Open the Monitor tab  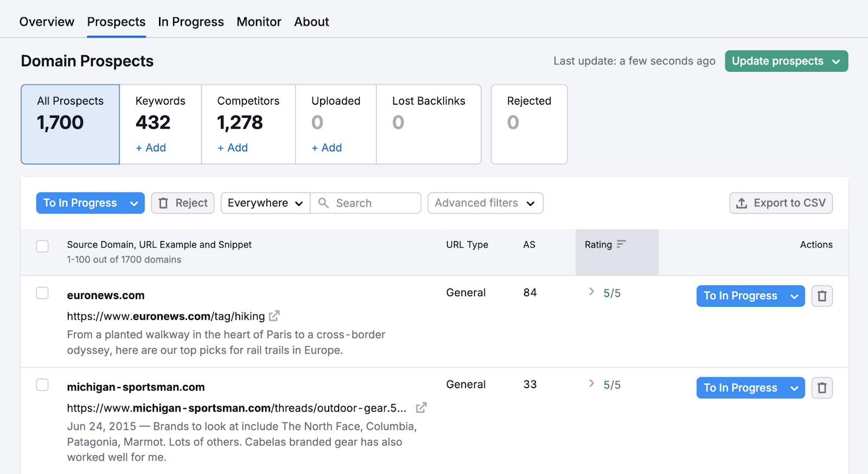pyautogui.click(x=259, y=22)
